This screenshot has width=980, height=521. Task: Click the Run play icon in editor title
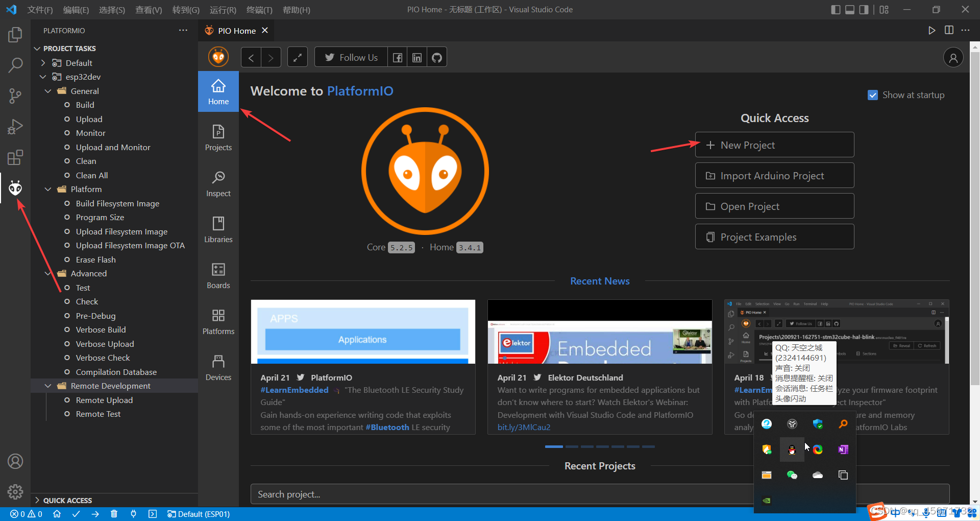coord(932,30)
